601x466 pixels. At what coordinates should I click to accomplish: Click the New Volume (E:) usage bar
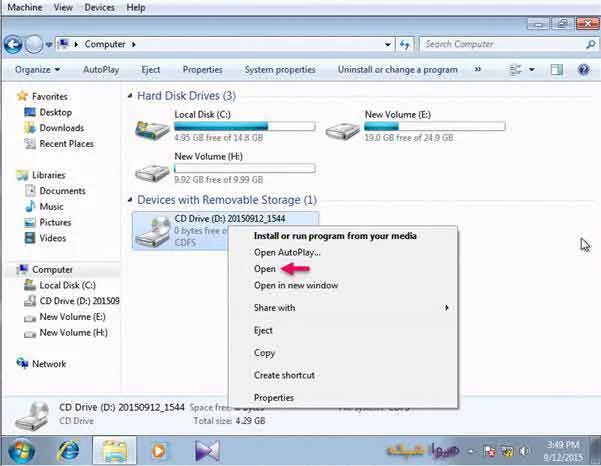pyautogui.click(x=434, y=126)
